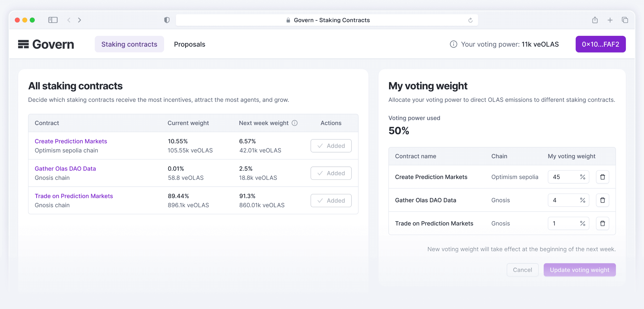The height and width of the screenshot is (309, 644).
Task: Click info icon beside Your voting power
Action: click(x=453, y=44)
